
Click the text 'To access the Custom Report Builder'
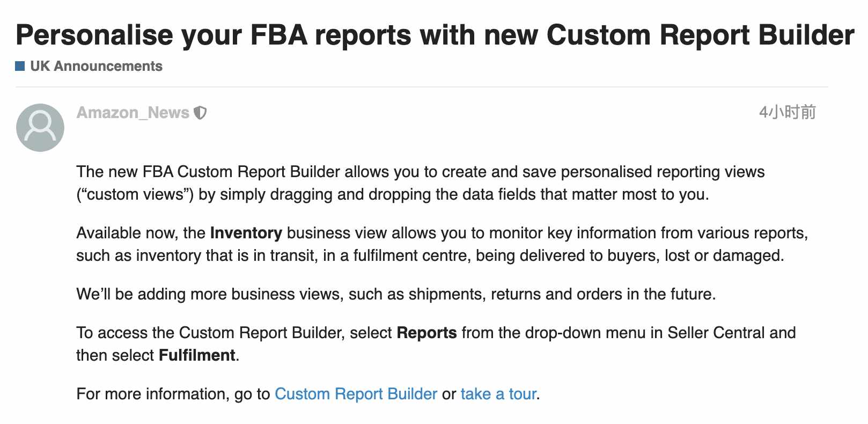click(210, 333)
